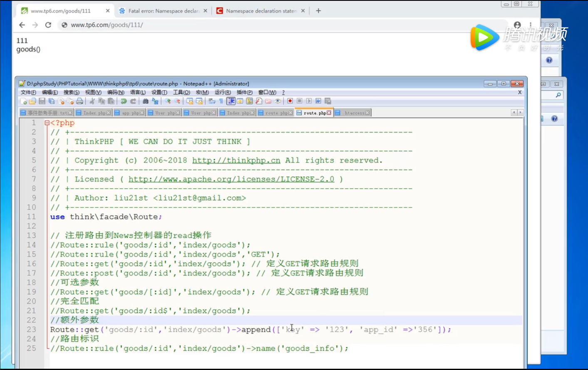Viewport: 588px width, 370px height.
Task: Open the browser three-dot menu
Action: tap(531, 25)
